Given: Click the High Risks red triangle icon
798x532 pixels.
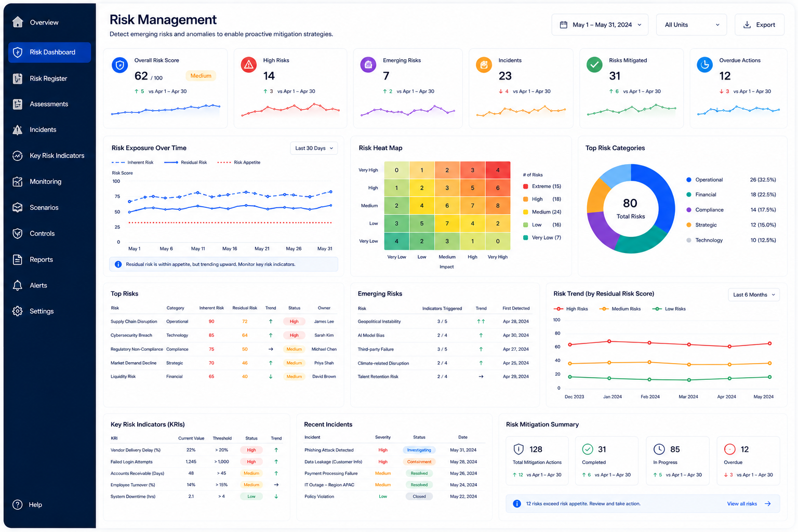Looking at the screenshot, I should click(x=249, y=65).
